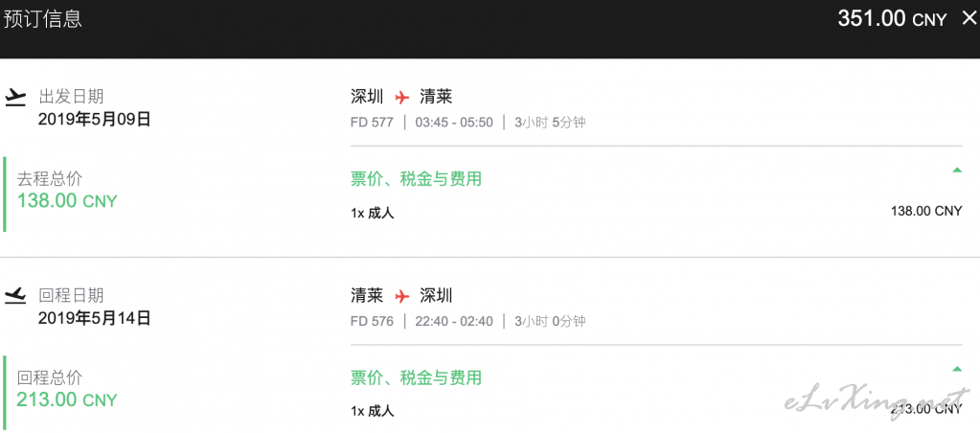
Task: Click the departure takeoff plane icon
Action: [x=15, y=98]
